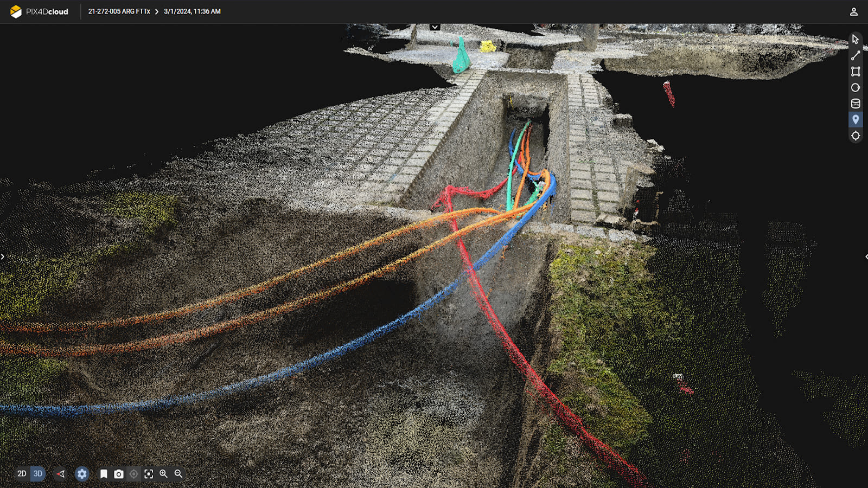Expand the right side panel
The height and width of the screenshot is (488, 868).
click(865, 257)
